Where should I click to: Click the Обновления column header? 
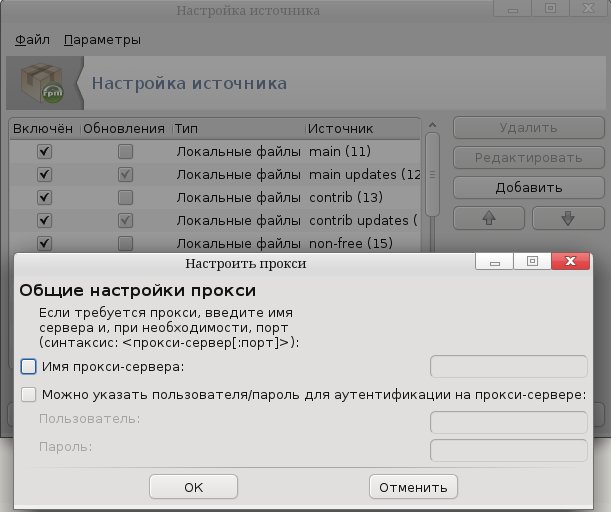point(124,129)
